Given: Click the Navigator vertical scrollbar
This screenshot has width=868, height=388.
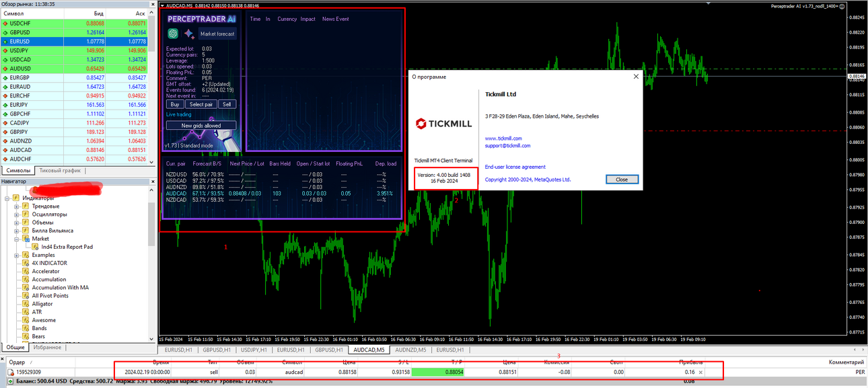Looking at the screenshot, I should click(152, 263).
